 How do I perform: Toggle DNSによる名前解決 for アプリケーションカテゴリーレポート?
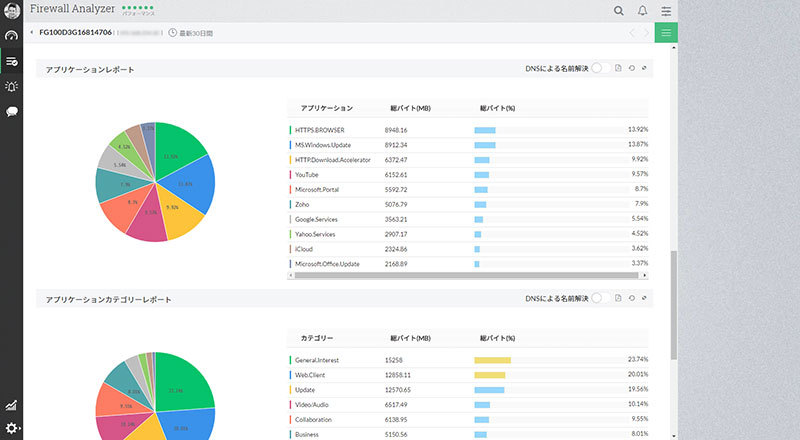pos(599,298)
